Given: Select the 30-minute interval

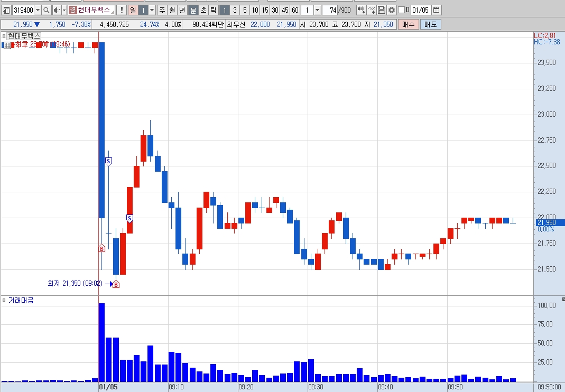Looking at the screenshot, I should [x=275, y=10].
